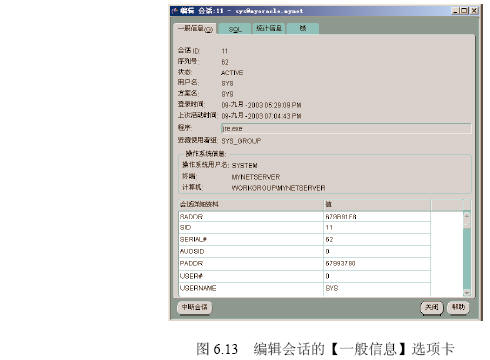Select the SADDR row in details table
The width and height of the screenshot is (490, 360).
(305, 217)
